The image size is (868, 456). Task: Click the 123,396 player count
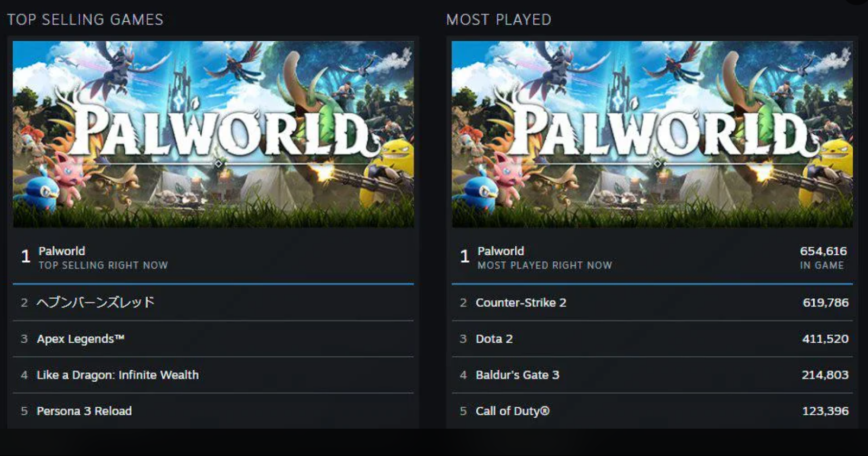point(825,411)
